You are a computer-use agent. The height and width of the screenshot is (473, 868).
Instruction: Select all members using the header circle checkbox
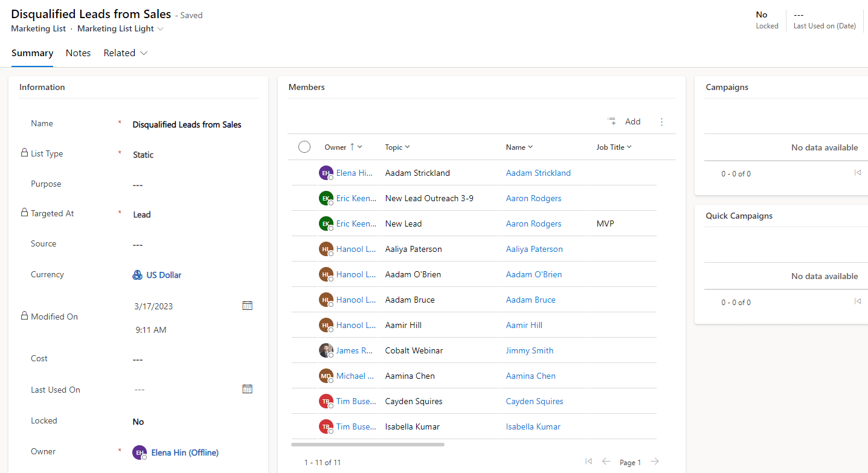(304, 146)
